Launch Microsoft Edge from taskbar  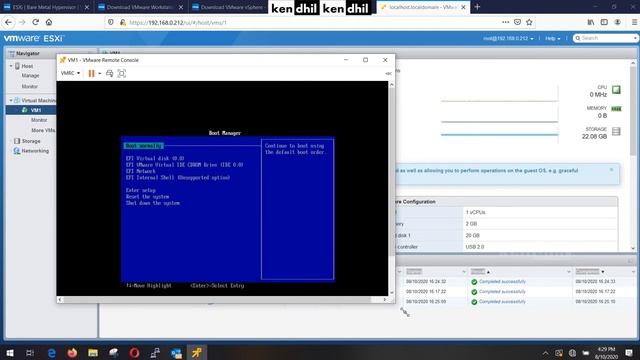coord(51,353)
